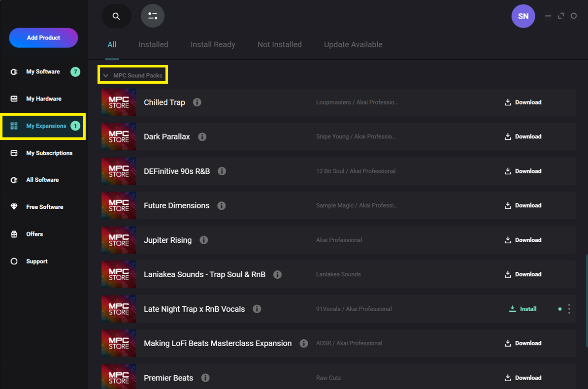Click the All Software sidebar icon
Viewport: 588px width, 389px height.
tap(14, 180)
